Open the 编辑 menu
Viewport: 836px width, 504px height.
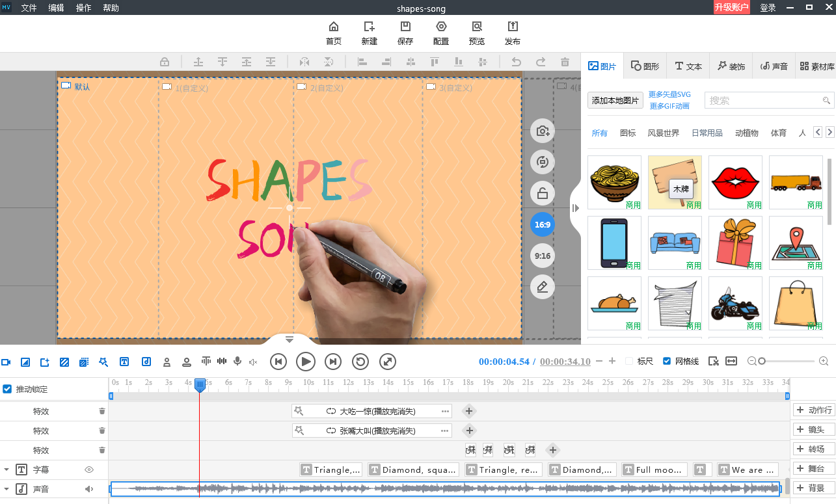click(x=57, y=8)
